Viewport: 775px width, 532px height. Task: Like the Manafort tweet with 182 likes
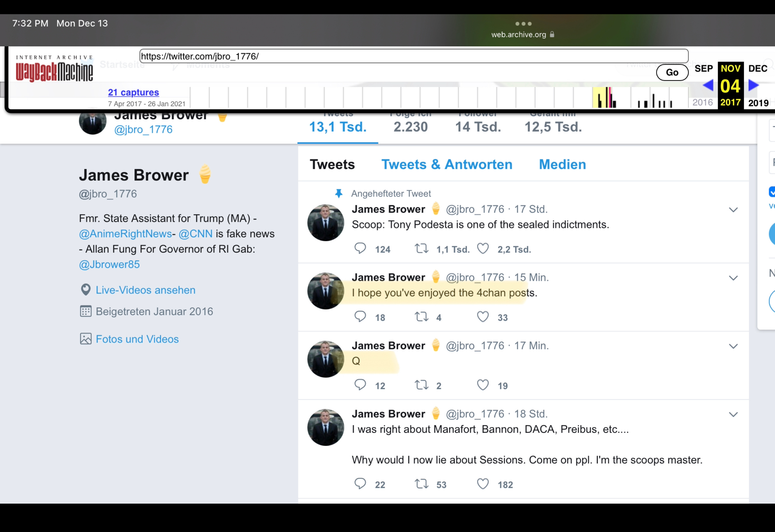483,484
